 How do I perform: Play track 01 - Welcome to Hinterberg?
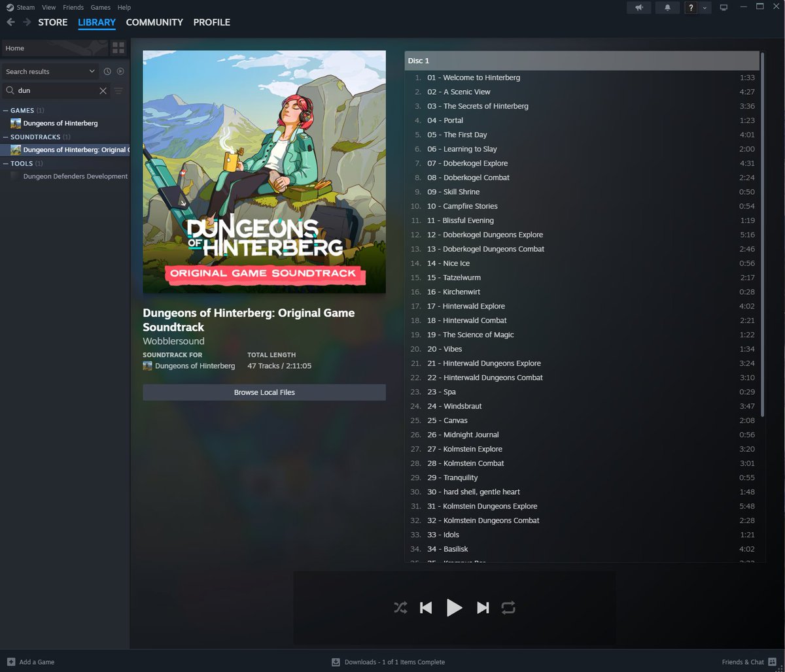(582, 78)
